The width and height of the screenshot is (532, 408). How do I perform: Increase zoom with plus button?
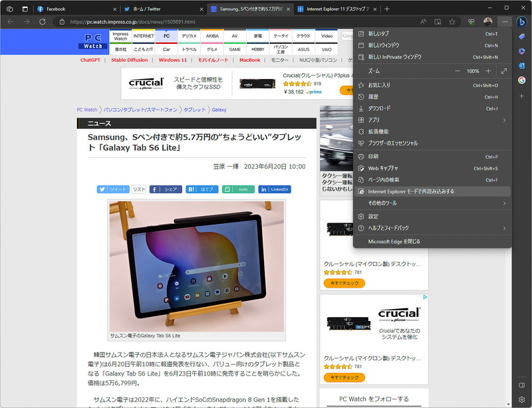[x=488, y=71]
